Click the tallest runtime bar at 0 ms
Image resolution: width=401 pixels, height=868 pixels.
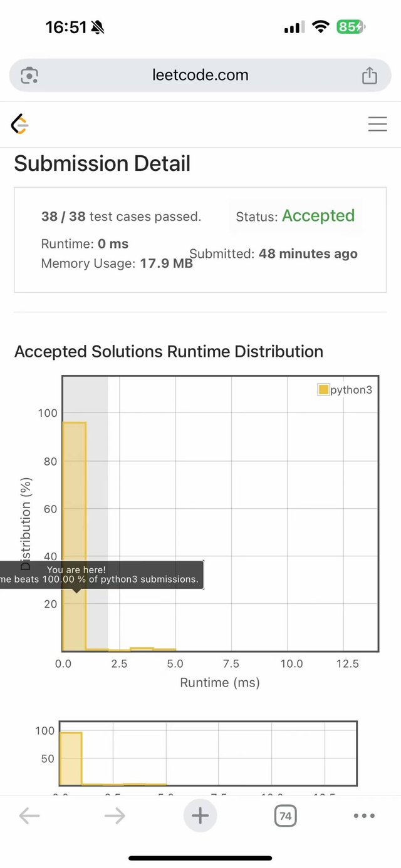74,501
